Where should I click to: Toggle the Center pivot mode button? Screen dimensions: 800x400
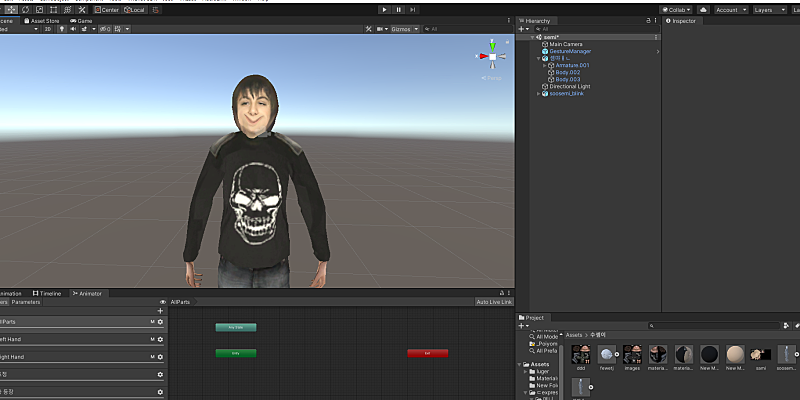coord(106,9)
